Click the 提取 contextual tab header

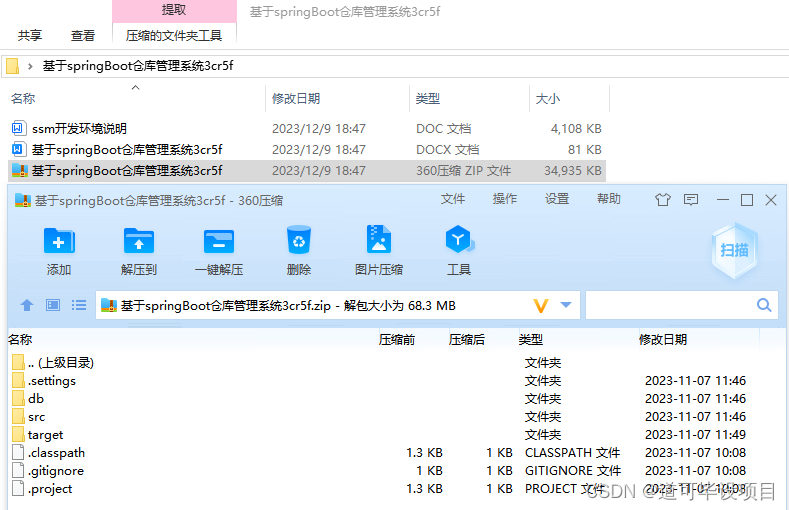(x=174, y=10)
